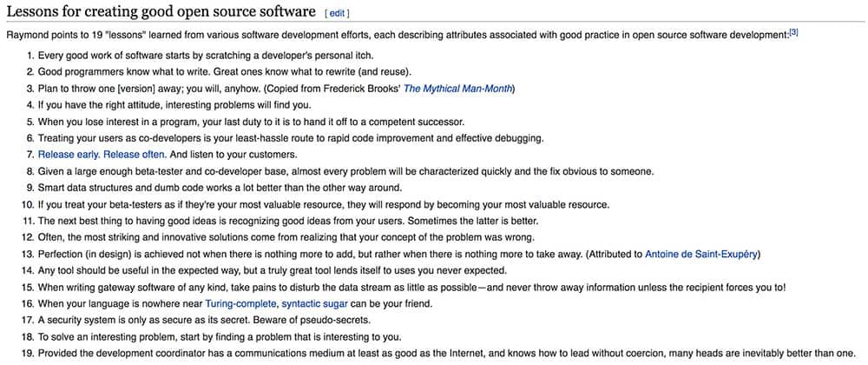The width and height of the screenshot is (868, 365).
Task: Click the Lessons for creating good open source software heading
Action: (x=161, y=11)
